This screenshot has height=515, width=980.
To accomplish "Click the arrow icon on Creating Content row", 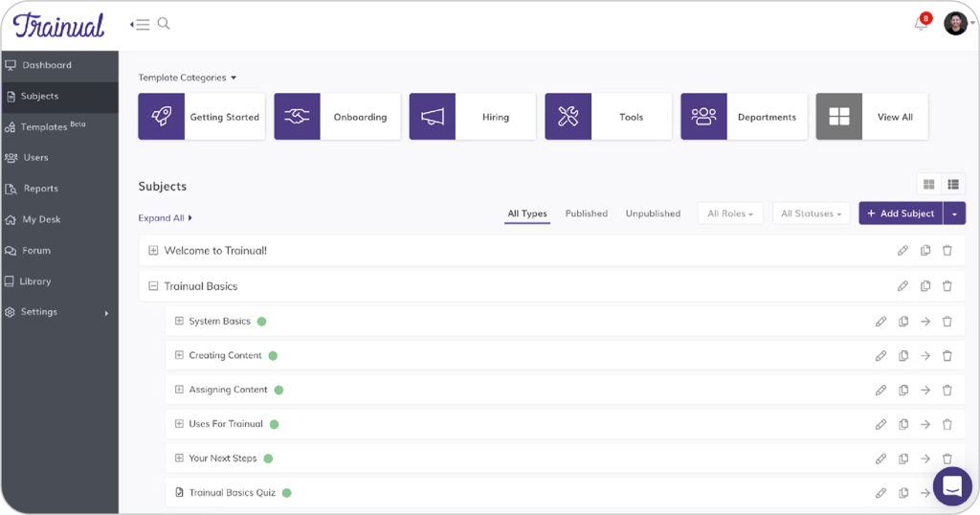I will point(925,356).
